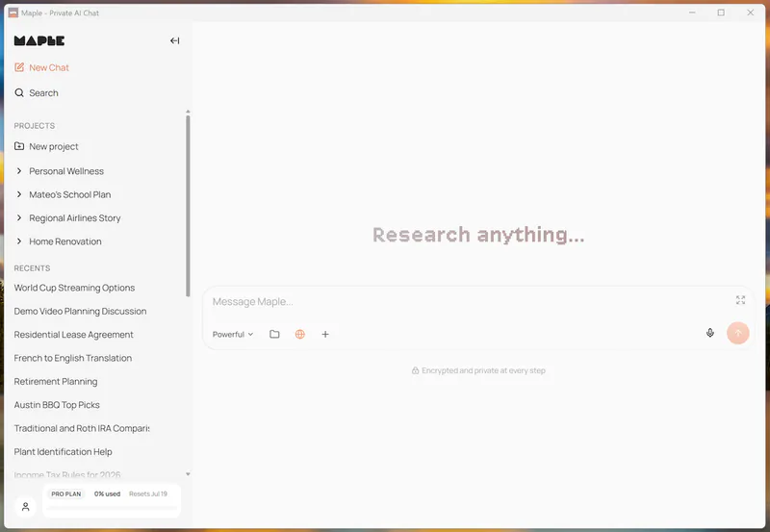Open Residential Lease Agreement chat
This screenshot has width=770, height=532.
(x=74, y=335)
